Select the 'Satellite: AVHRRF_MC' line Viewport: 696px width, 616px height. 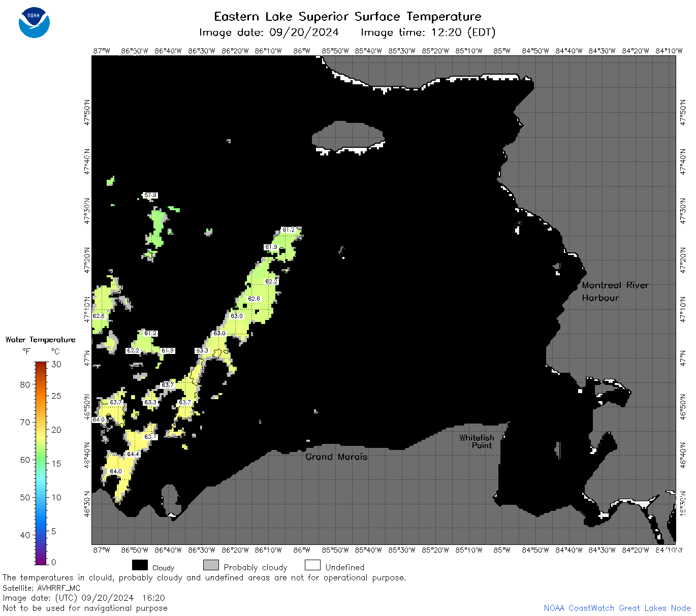pyautogui.click(x=41, y=588)
